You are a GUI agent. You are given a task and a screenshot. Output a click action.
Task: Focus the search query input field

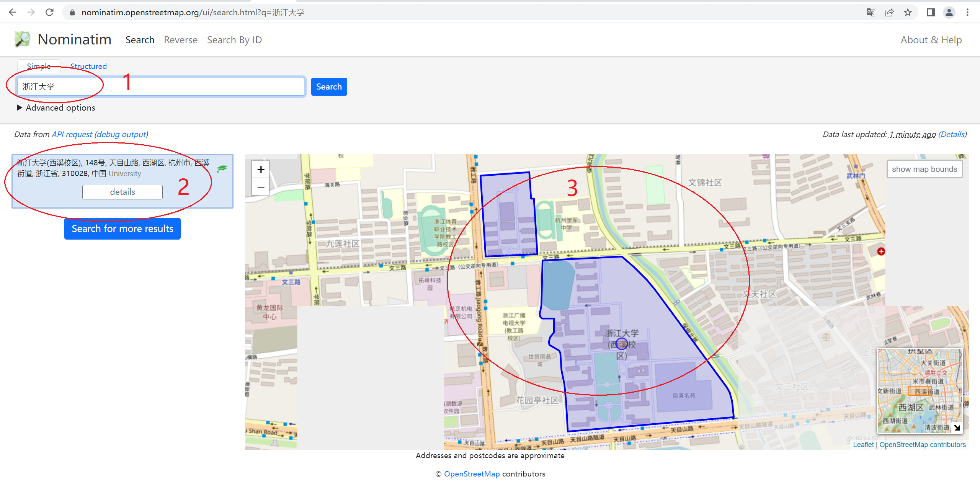pyautogui.click(x=161, y=86)
